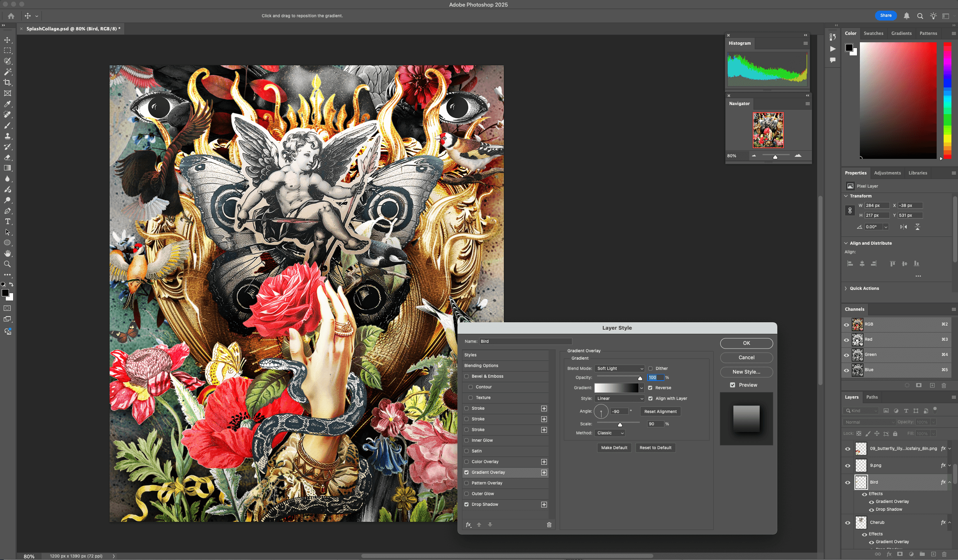Select the Move tool in the toolbar
958x560 pixels.
7,40
